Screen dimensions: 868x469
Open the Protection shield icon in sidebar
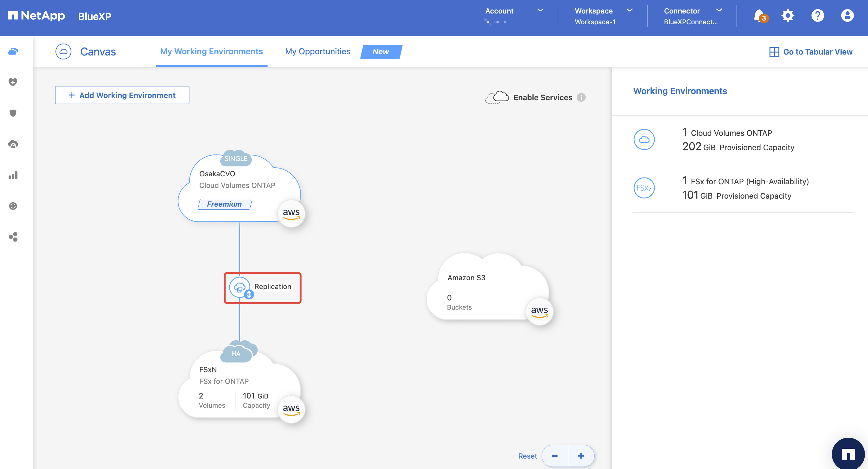[x=13, y=113]
